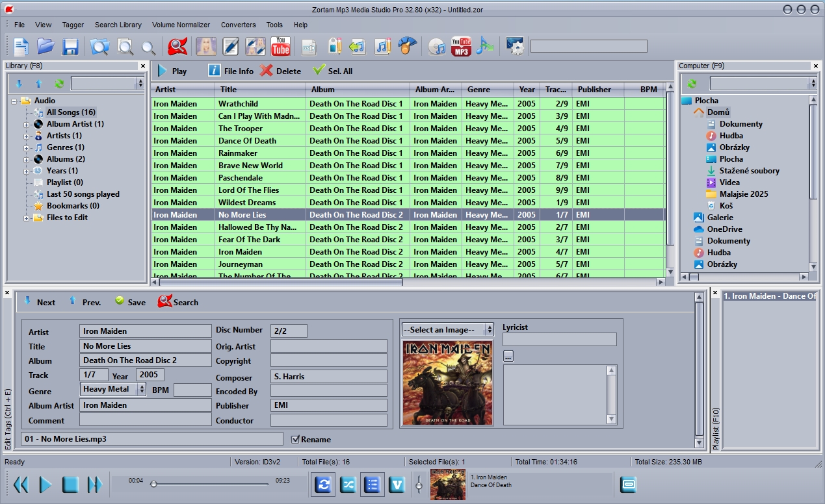
Task: Click the settings monitor gear toolbar icon
Action: pos(515,47)
